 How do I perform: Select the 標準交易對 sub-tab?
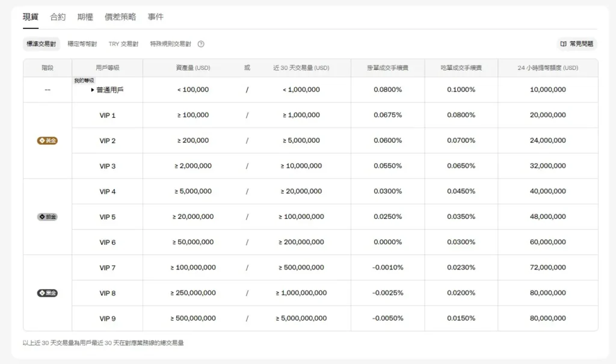[42, 44]
